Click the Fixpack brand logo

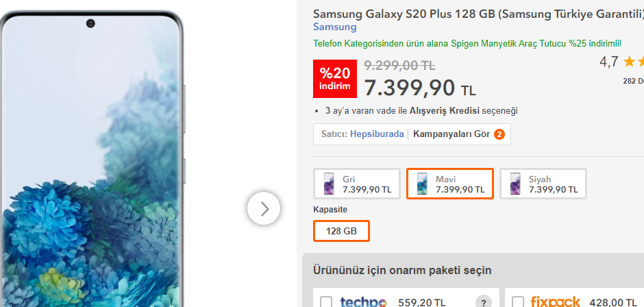555,302
